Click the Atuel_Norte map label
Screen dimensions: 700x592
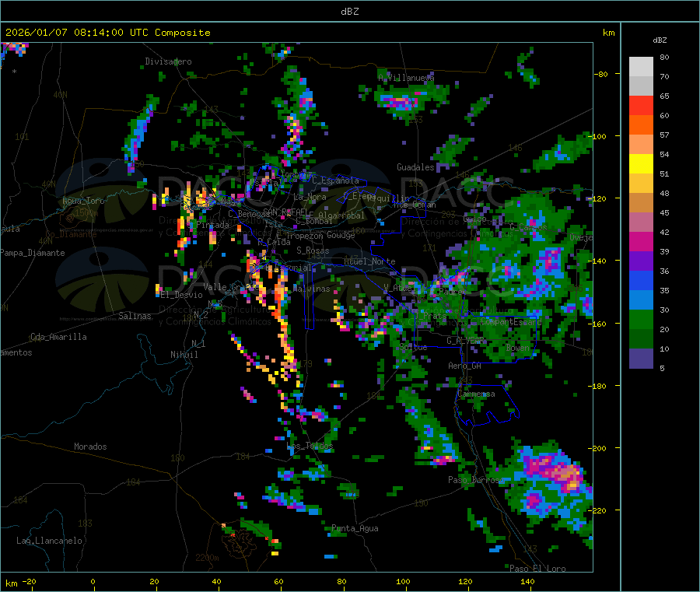click(369, 261)
